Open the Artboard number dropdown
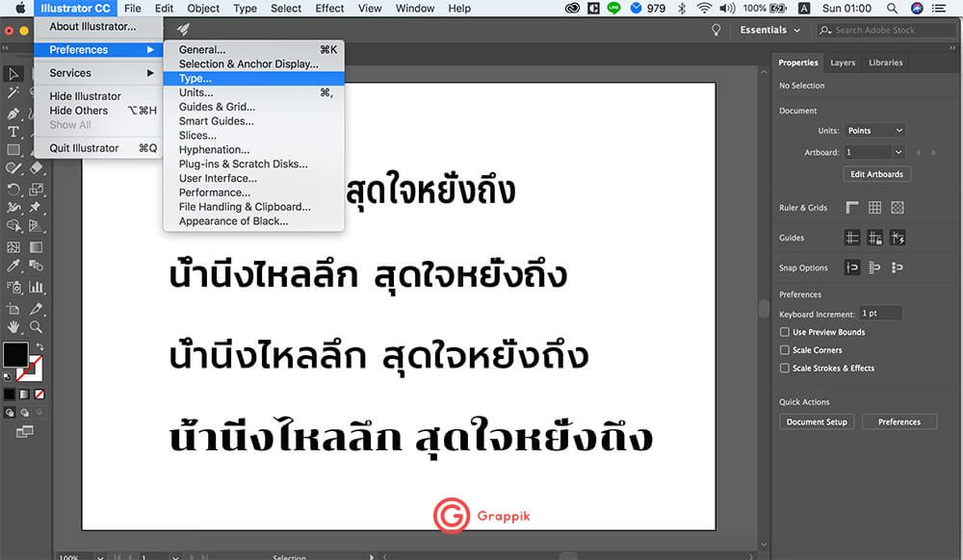This screenshot has width=963, height=560. (x=873, y=151)
